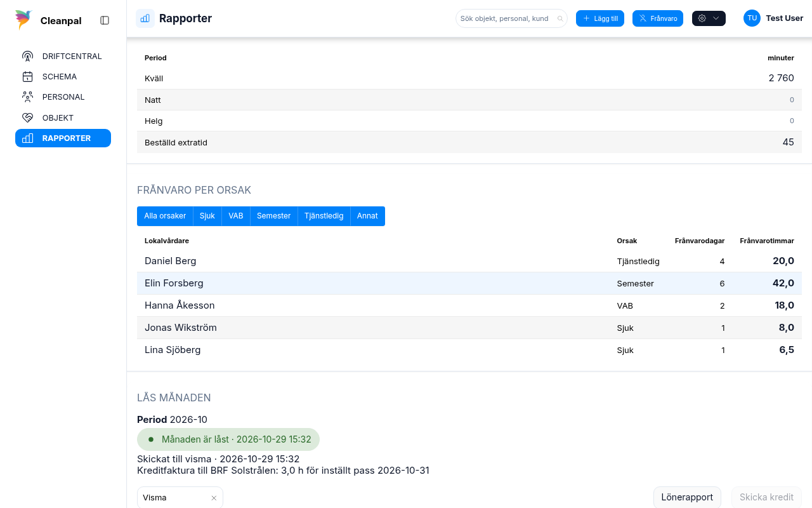This screenshot has height=508, width=812.
Task: Open the settings gear dropdown
Action: pos(709,18)
